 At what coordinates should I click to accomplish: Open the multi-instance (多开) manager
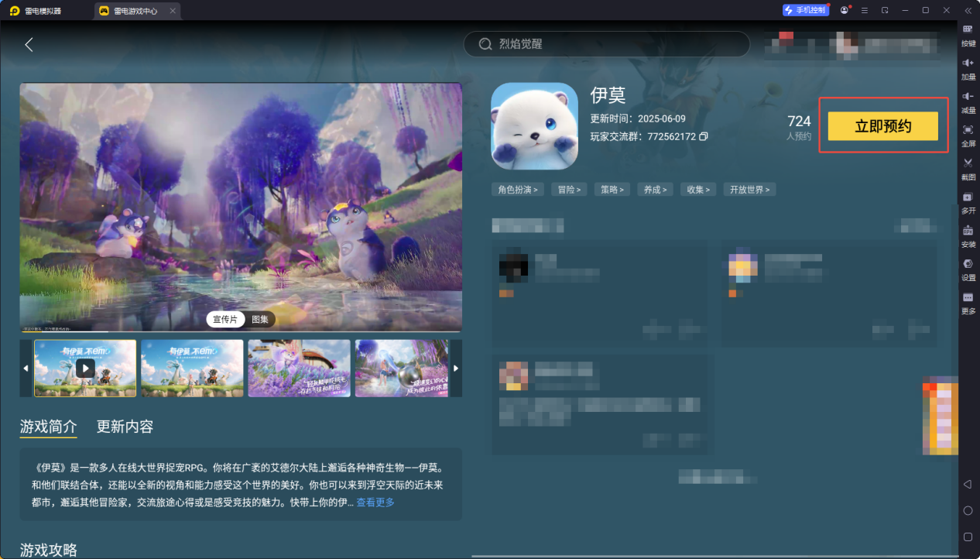967,204
